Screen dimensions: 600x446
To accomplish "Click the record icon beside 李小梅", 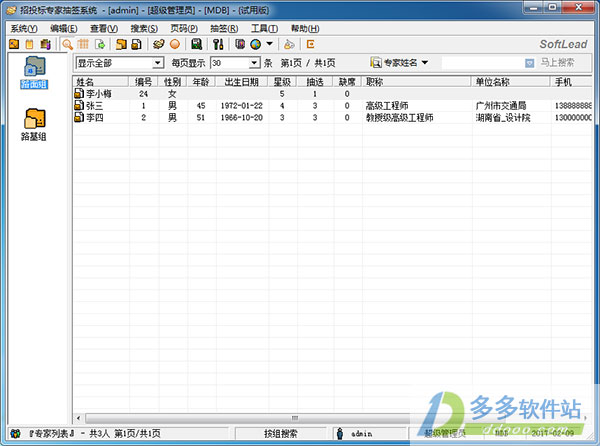I will pos(79,93).
